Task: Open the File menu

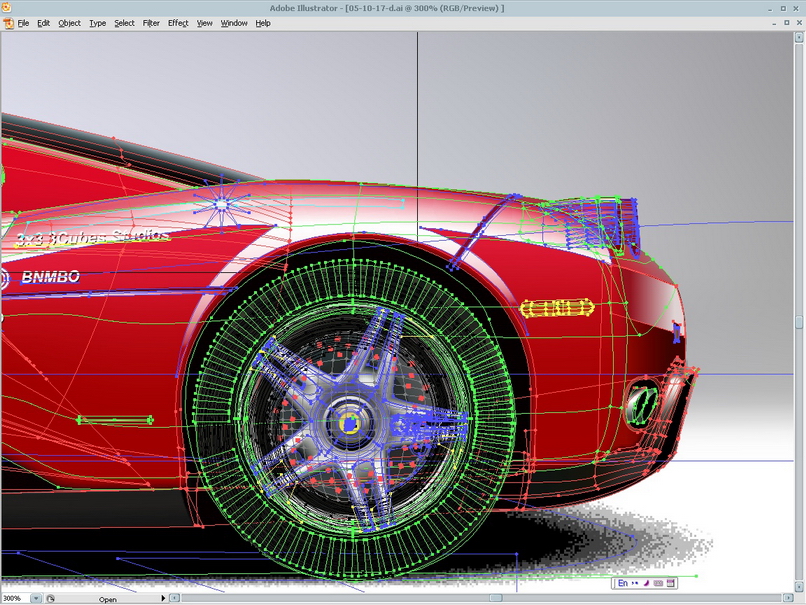Action: coord(23,23)
